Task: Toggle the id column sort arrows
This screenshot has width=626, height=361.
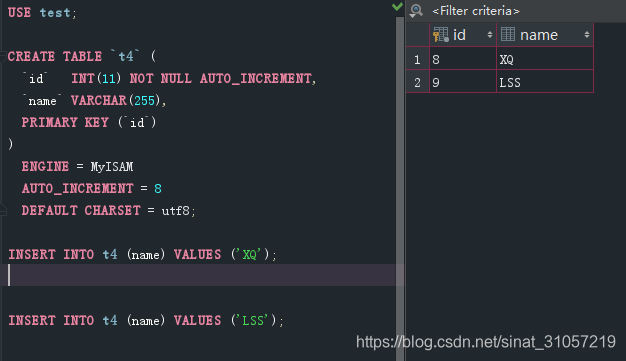Action: point(490,35)
